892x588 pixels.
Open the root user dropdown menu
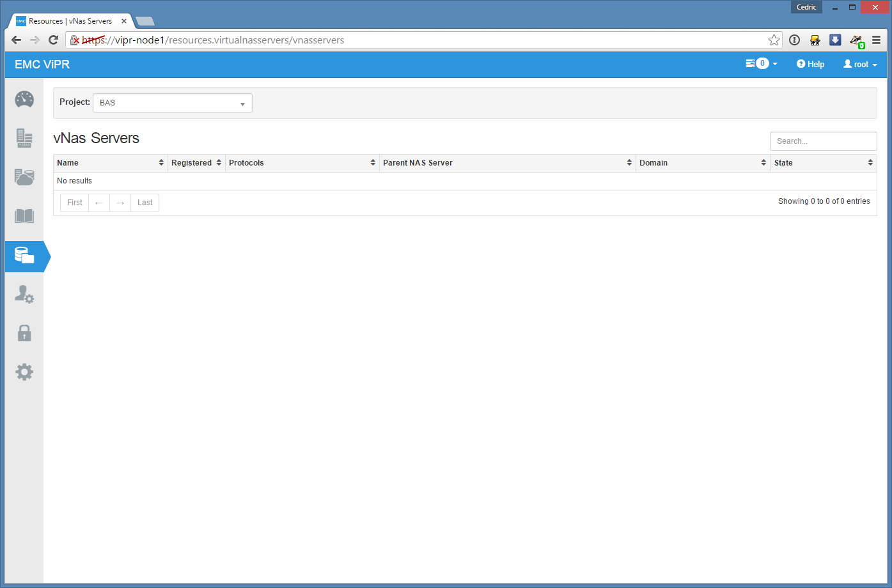pyautogui.click(x=860, y=65)
